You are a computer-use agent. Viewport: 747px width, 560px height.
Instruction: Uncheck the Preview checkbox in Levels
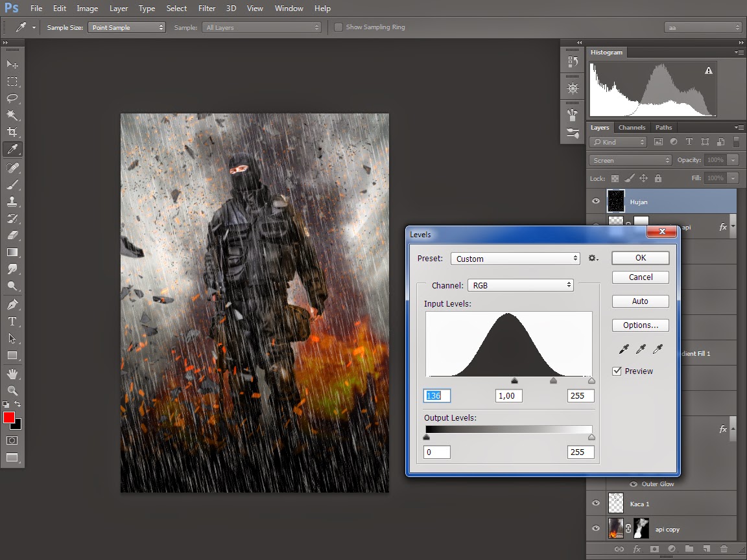tap(617, 371)
